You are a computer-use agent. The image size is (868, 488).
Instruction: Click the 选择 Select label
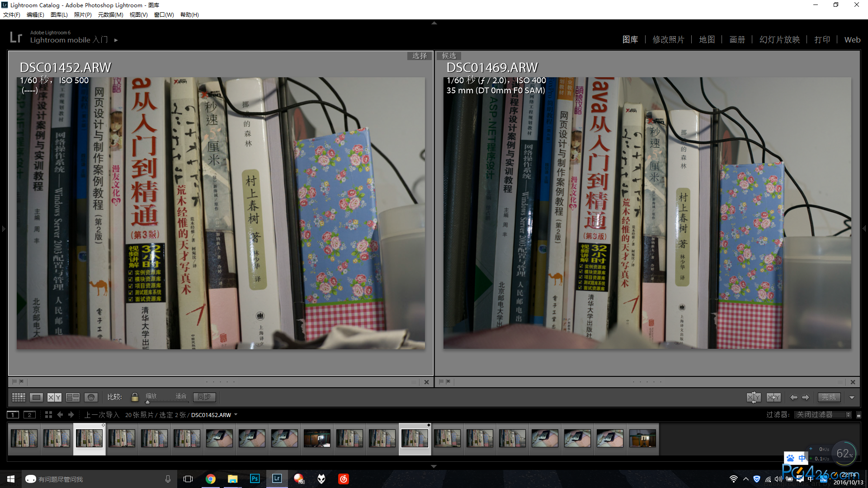pos(420,56)
